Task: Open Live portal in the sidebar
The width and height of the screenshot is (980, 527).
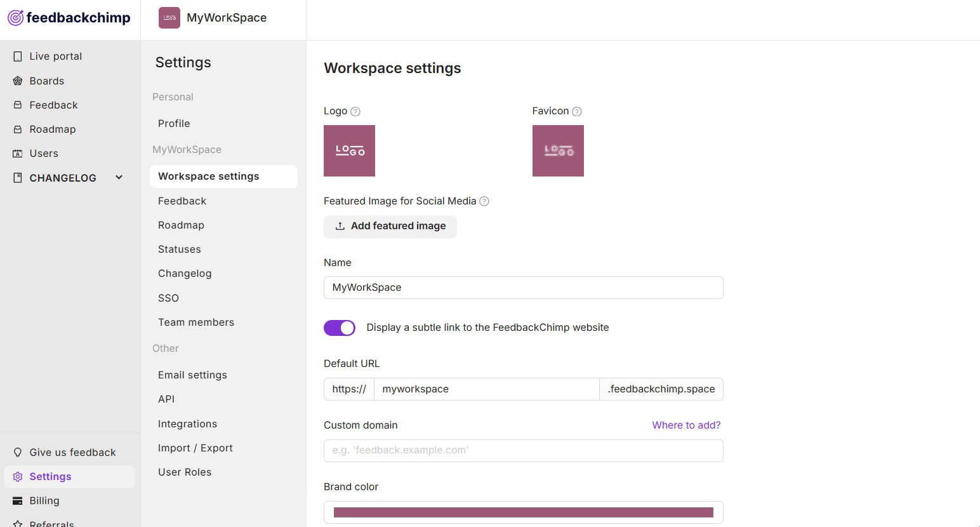Action: [56, 57]
